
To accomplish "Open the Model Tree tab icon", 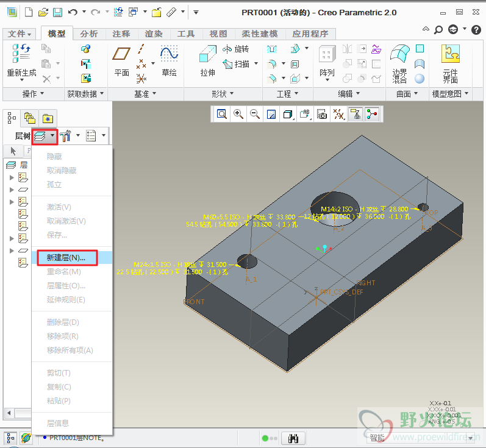I will 12,118.
